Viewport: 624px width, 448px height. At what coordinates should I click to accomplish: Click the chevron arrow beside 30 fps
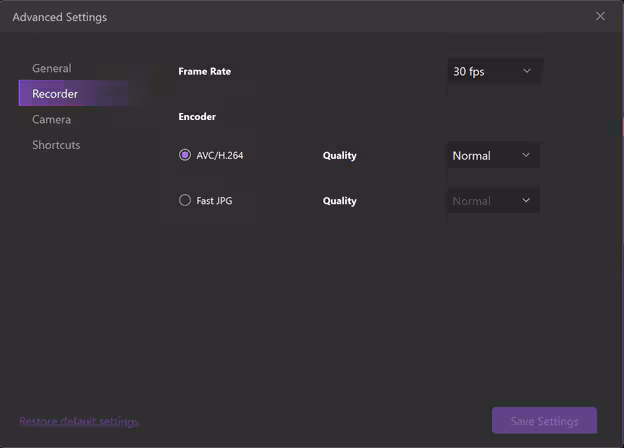[x=527, y=71]
